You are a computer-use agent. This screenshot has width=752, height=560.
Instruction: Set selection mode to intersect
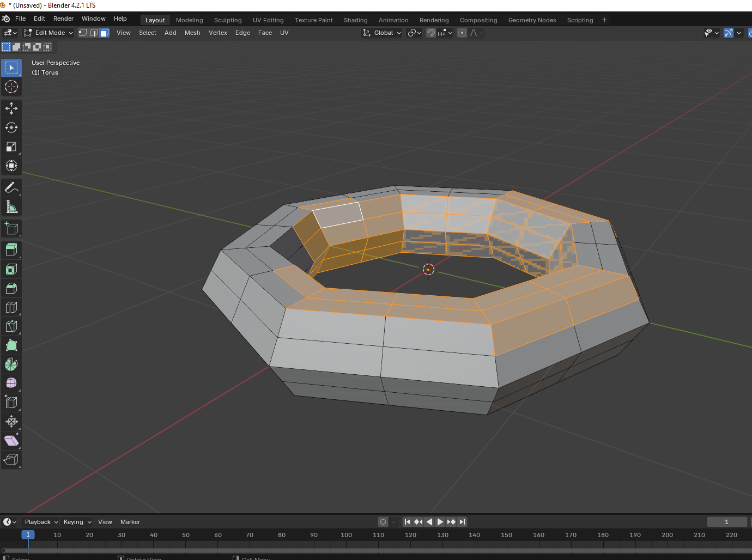(x=47, y=47)
